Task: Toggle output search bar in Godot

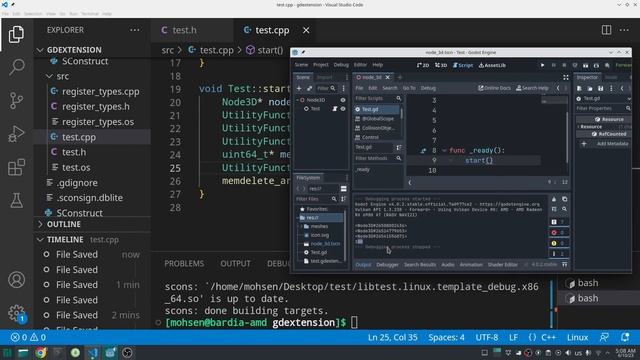Action: 564,209
